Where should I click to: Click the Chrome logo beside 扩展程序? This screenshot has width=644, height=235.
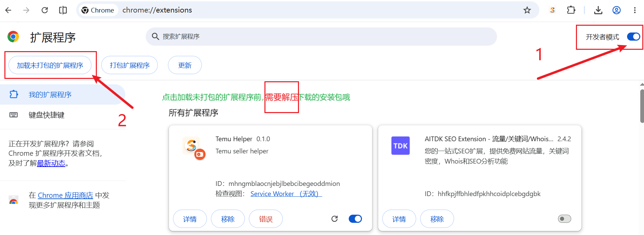(13, 37)
